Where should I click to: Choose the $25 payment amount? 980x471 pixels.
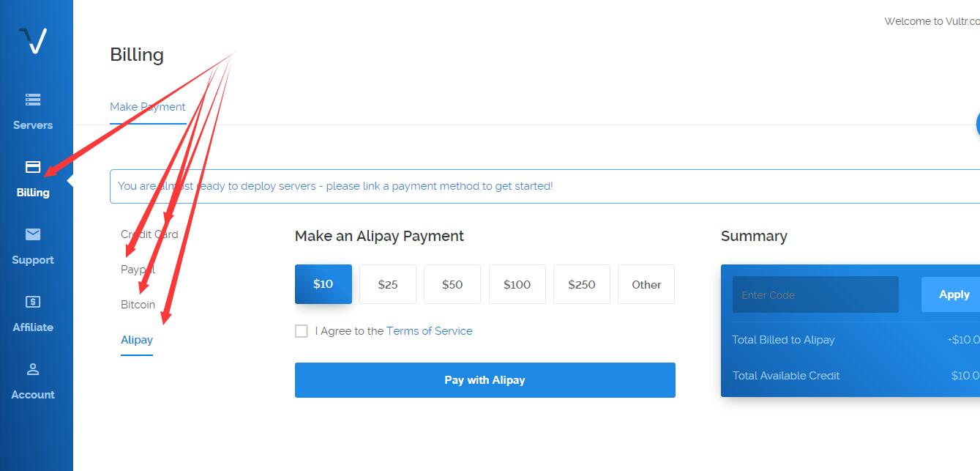tap(388, 284)
